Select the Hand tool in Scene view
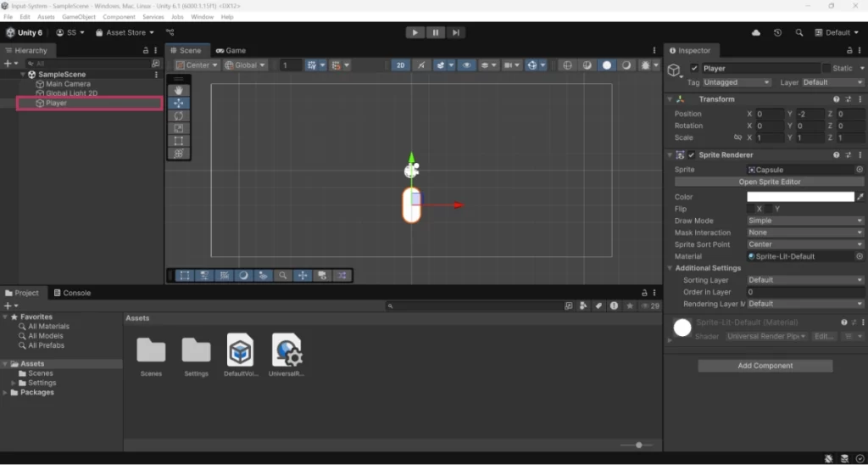This screenshot has height=465, width=868. (x=178, y=90)
